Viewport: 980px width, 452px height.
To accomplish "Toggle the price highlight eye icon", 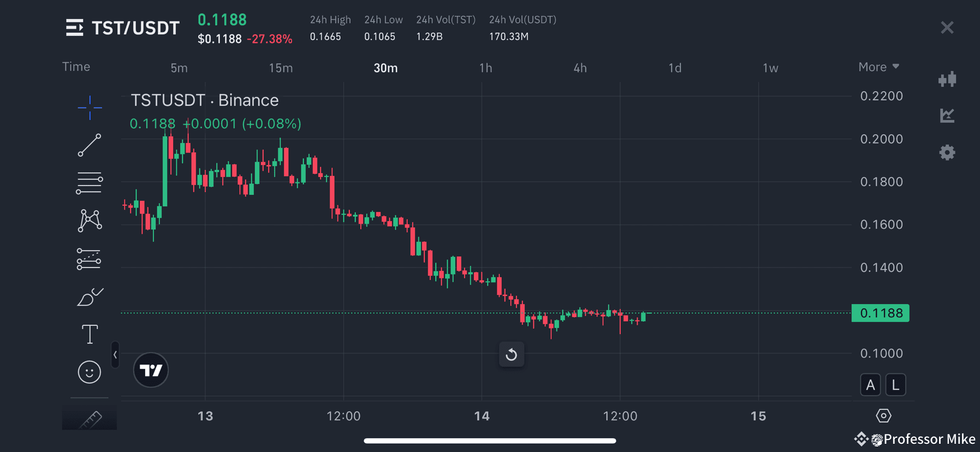I will [x=883, y=415].
